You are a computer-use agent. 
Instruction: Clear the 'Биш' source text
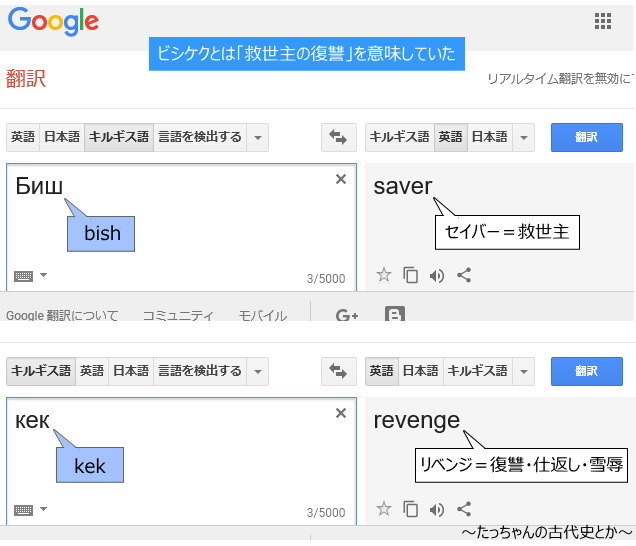point(341,179)
